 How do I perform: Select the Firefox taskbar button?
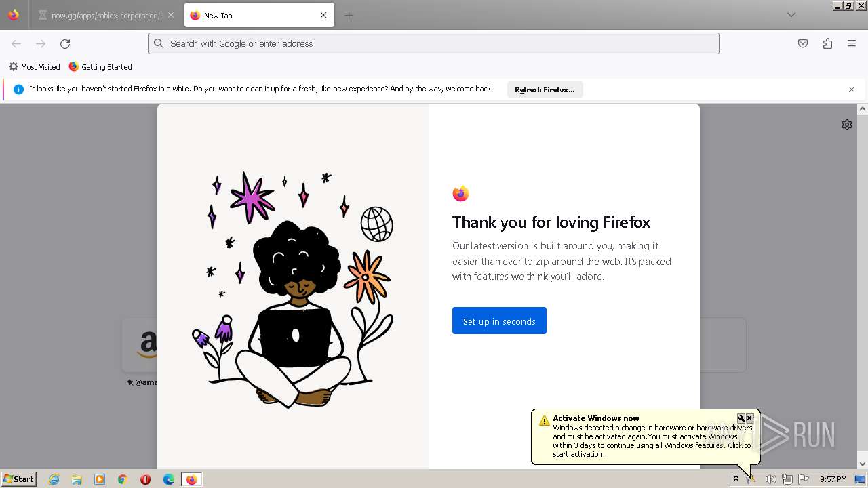point(192,479)
